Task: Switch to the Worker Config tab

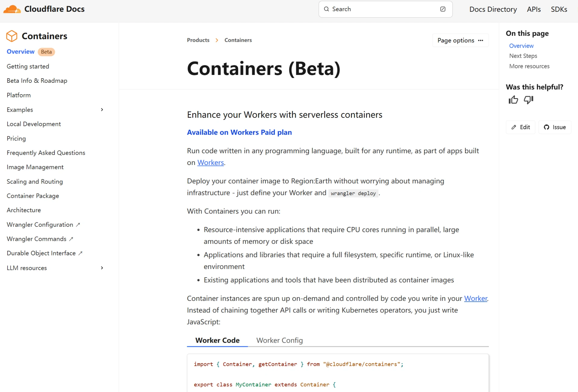Action: coord(279,340)
